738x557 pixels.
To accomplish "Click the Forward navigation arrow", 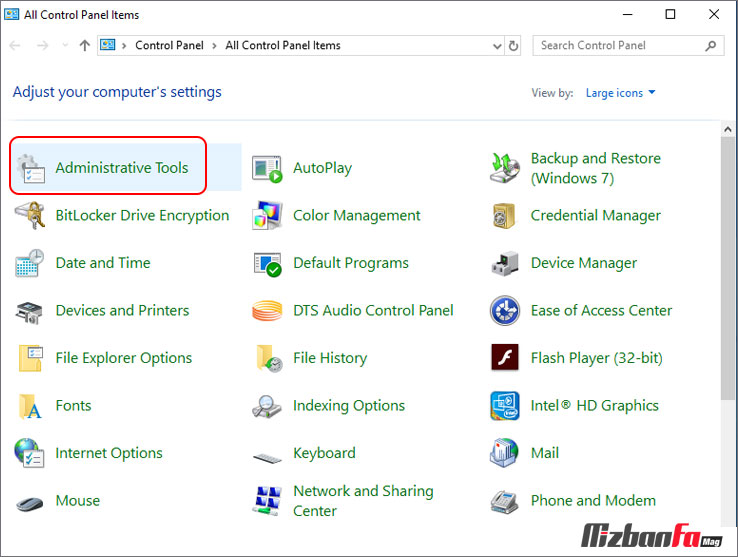I will pyautogui.click(x=42, y=45).
